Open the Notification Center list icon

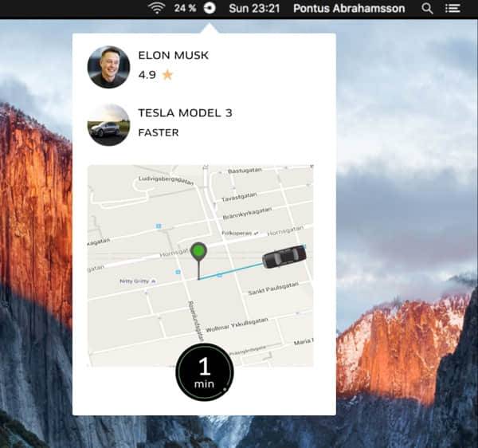click(453, 8)
